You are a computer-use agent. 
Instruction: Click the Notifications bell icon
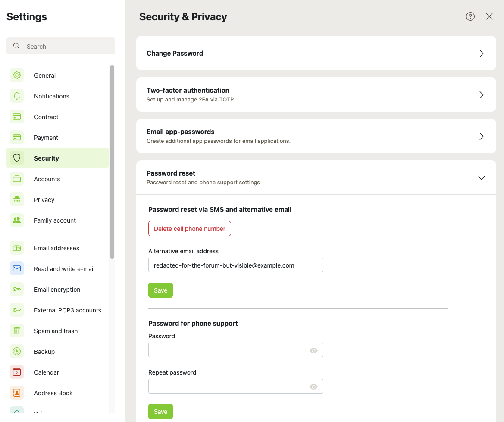coord(17,96)
